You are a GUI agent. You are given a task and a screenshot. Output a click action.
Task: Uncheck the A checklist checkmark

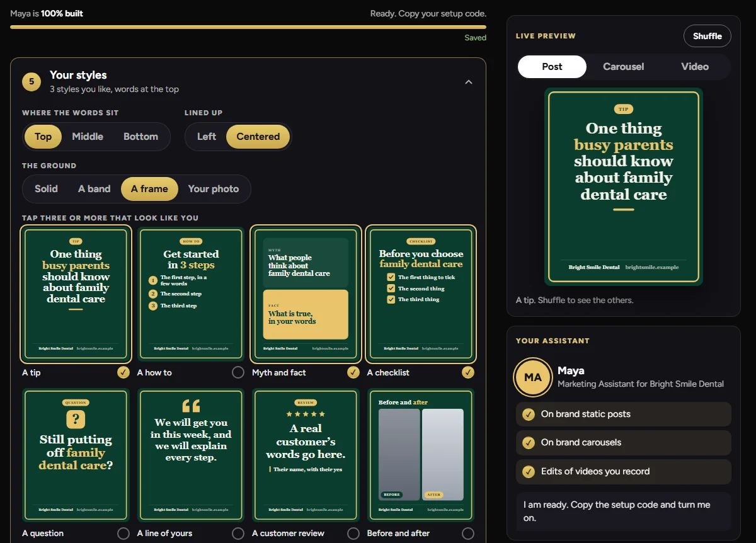coord(468,372)
